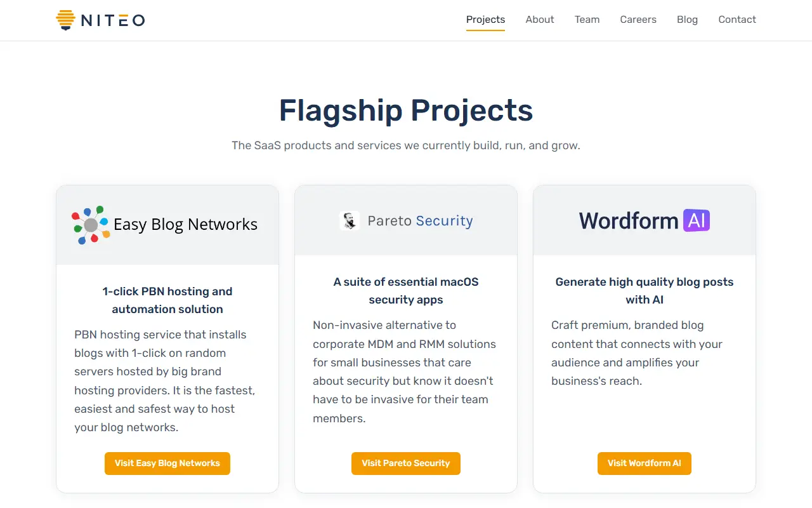812x508 pixels.
Task: Click the Visit Easy Blog Networks button
Action: (x=167, y=464)
